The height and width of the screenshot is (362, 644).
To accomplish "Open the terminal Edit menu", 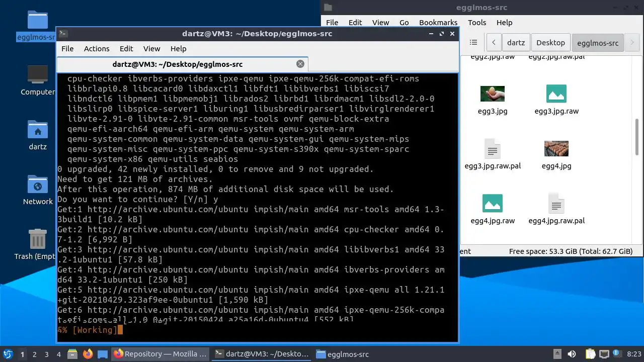I will 126,49.
